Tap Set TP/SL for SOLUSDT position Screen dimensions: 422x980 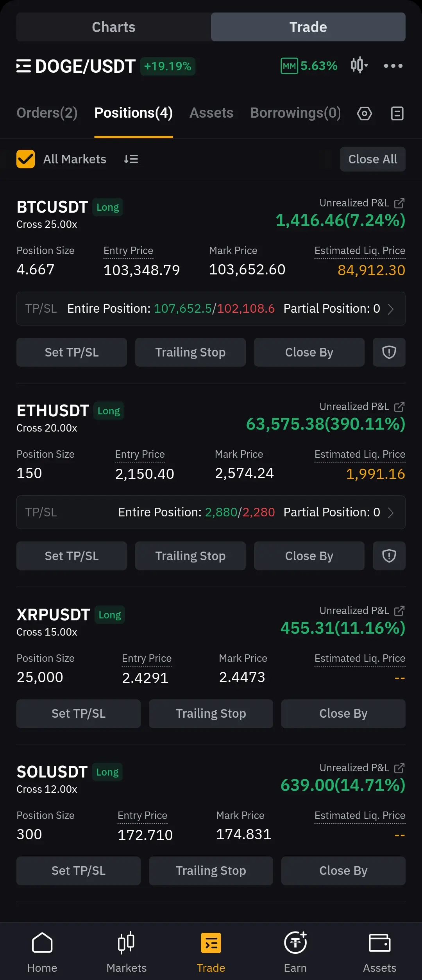point(78,871)
